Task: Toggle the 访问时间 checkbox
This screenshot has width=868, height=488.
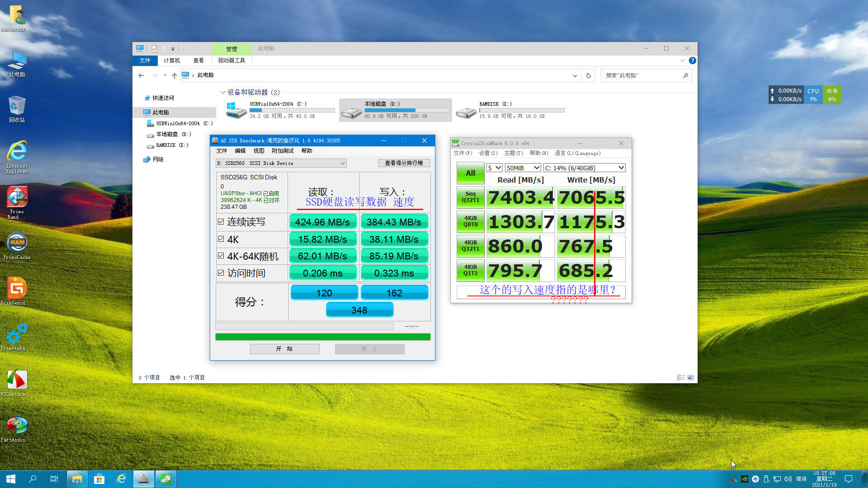Action: pos(221,273)
